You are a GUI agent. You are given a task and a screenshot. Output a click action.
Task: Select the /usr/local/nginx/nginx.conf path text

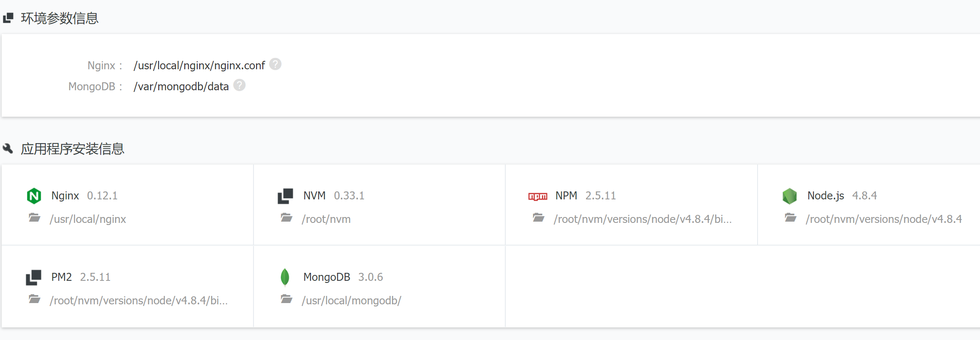[x=199, y=65]
